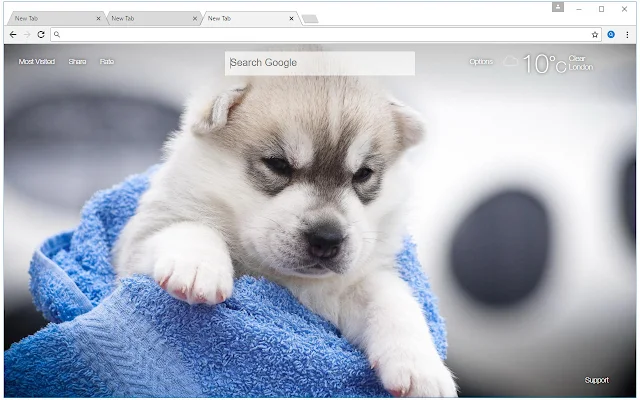Click the London location label
This screenshot has height=400, width=640.
[580, 67]
